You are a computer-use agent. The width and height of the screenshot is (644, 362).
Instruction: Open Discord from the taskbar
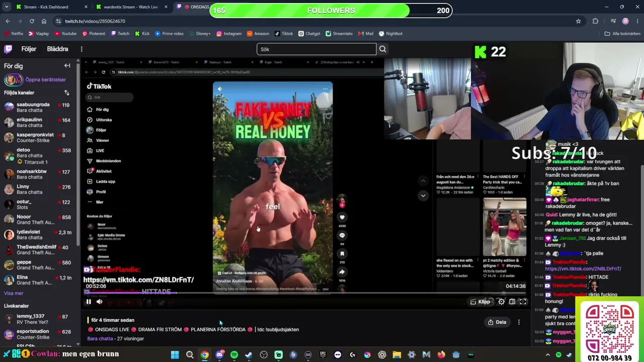click(219, 355)
